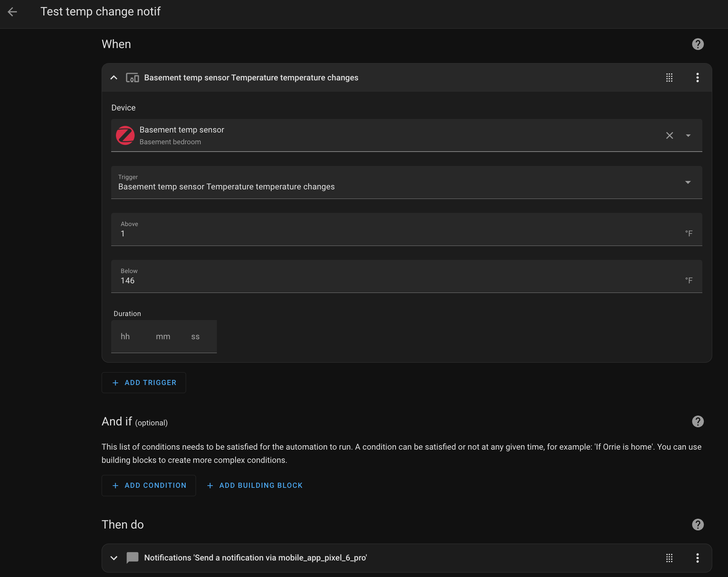Click the ADD TRIGGER button

[x=144, y=382]
